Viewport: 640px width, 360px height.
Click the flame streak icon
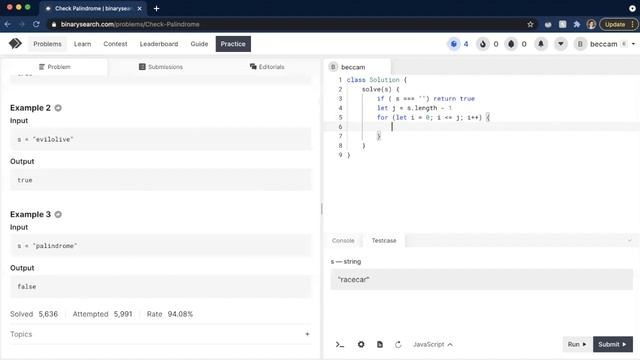click(483, 44)
